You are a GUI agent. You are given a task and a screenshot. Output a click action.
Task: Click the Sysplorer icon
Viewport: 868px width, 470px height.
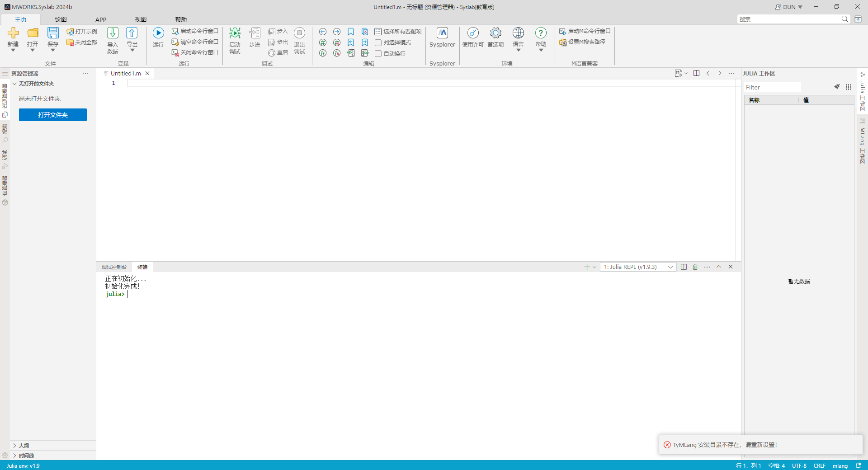point(442,33)
